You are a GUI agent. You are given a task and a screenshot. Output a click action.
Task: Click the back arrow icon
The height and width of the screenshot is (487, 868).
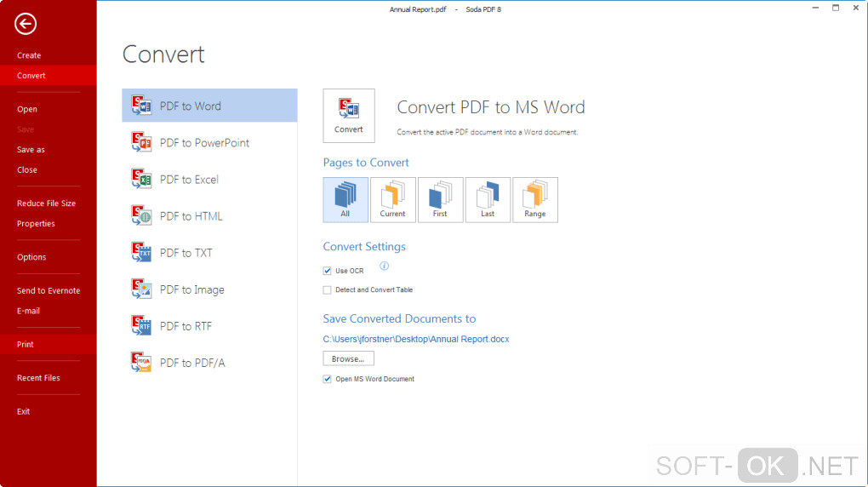26,24
